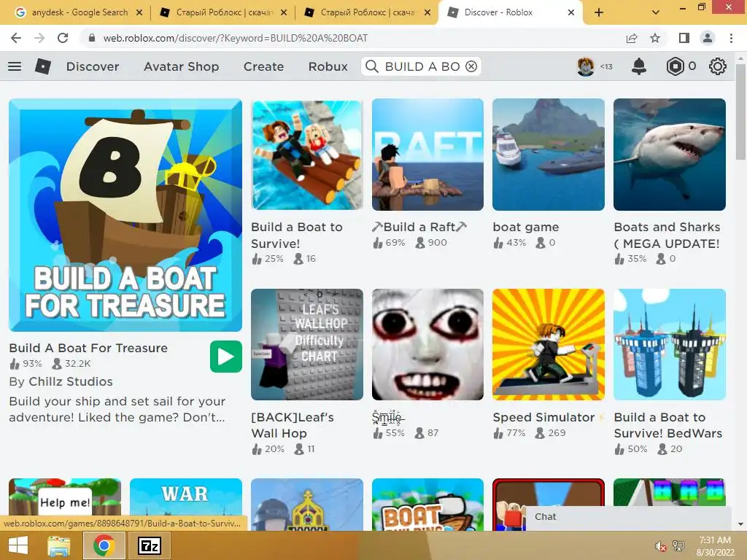This screenshot has width=747, height=560.
Task: Open 7-Zip from the taskbar
Action: 149,545
